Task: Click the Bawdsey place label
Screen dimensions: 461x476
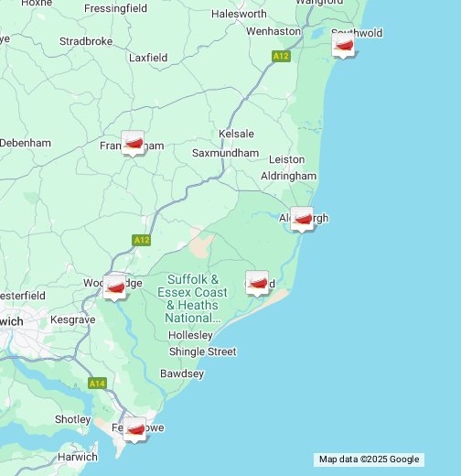Action: pyautogui.click(x=182, y=373)
